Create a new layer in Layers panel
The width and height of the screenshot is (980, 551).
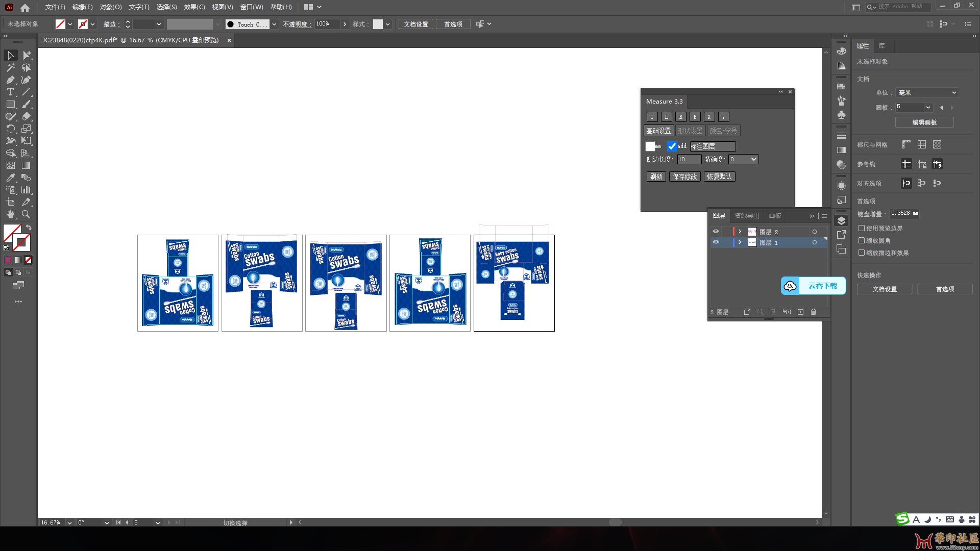(800, 312)
